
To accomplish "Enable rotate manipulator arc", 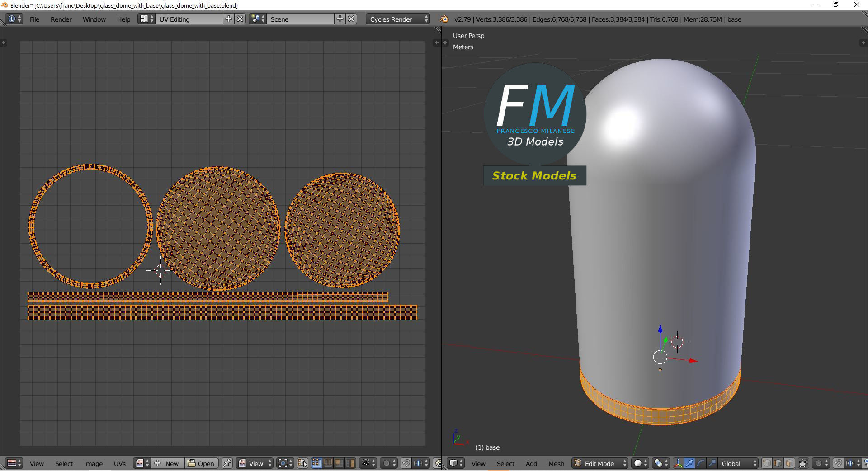I will 701,463.
